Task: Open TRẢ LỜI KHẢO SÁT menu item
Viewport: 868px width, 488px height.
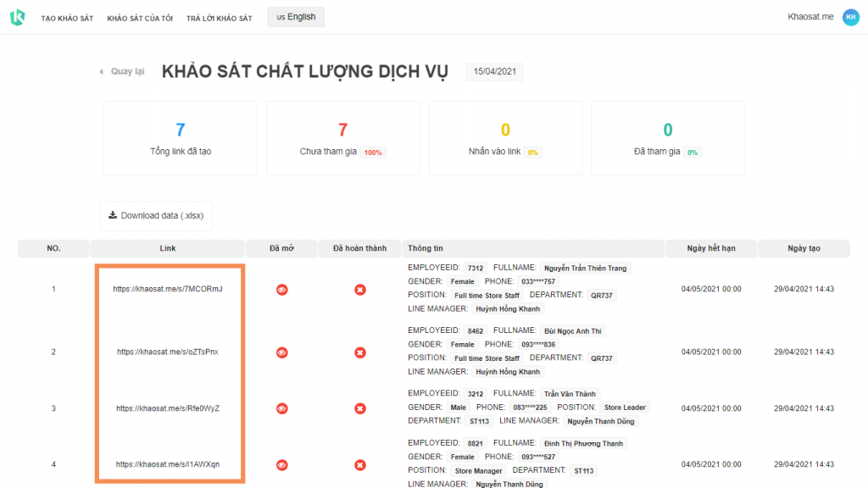Action: pos(220,19)
